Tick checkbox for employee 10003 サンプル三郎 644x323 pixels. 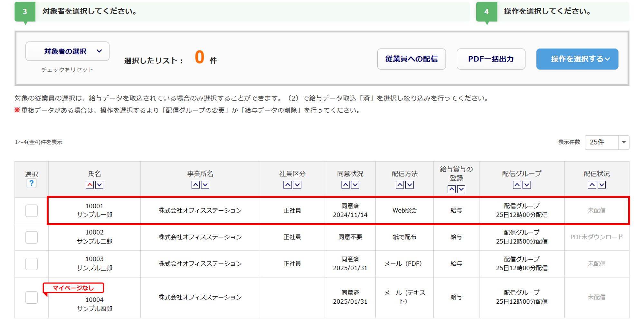click(x=32, y=264)
